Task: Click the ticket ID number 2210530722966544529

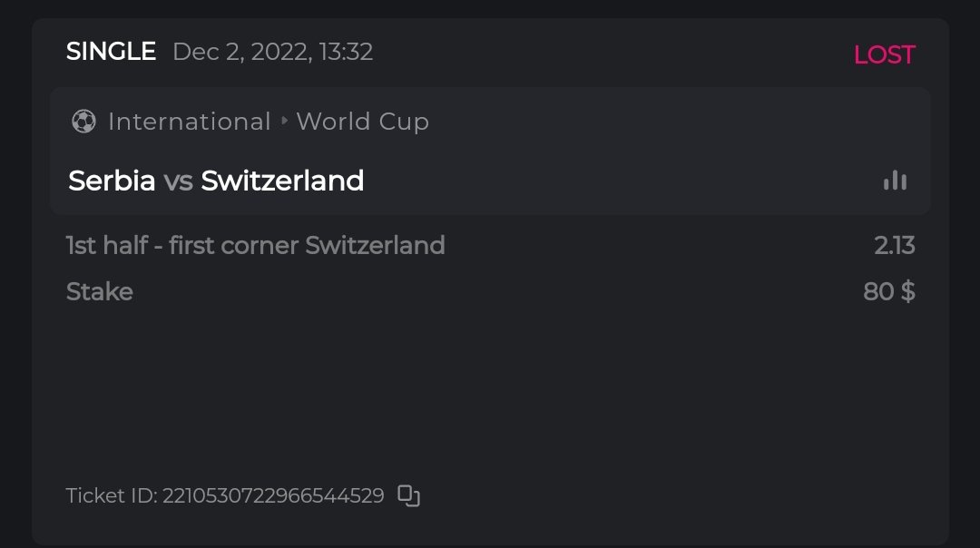Action: click(273, 496)
